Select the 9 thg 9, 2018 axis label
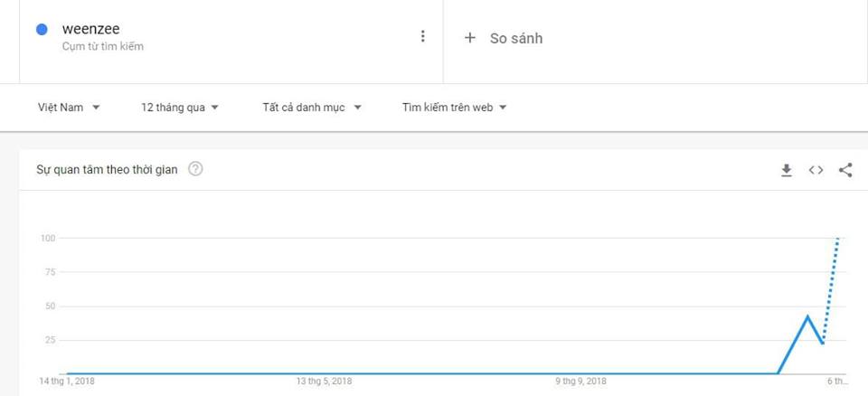 580,382
